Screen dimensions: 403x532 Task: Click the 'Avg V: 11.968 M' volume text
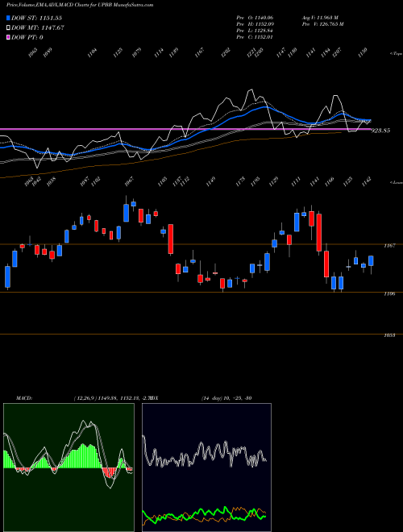coord(320,18)
